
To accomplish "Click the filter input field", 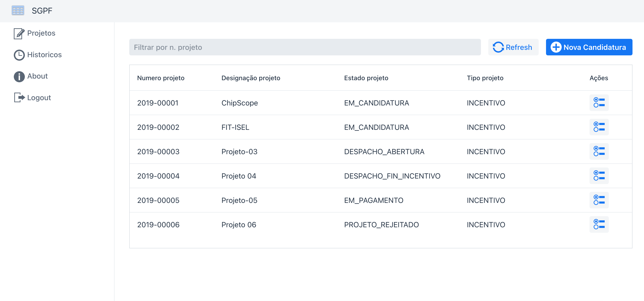I will [x=305, y=47].
